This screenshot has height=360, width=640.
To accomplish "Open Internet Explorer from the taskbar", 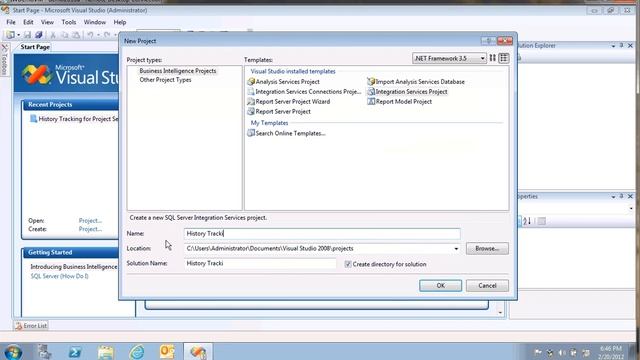I will [x=137, y=352].
